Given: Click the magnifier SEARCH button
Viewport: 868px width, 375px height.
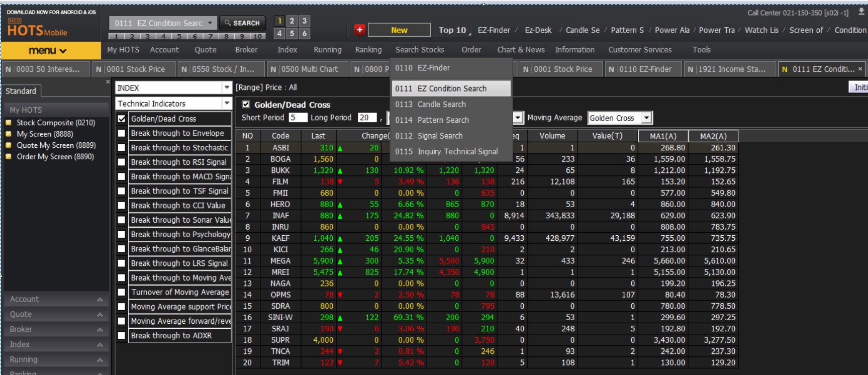Looking at the screenshot, I should [242, 23].
